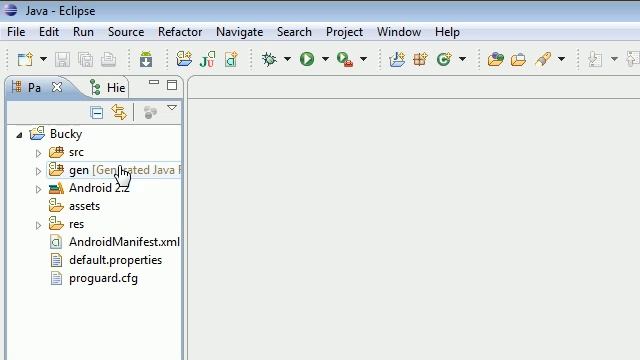Screen dimensions: 640x360
Task: Click the New Java Class icon
Action: coord(444,60)
